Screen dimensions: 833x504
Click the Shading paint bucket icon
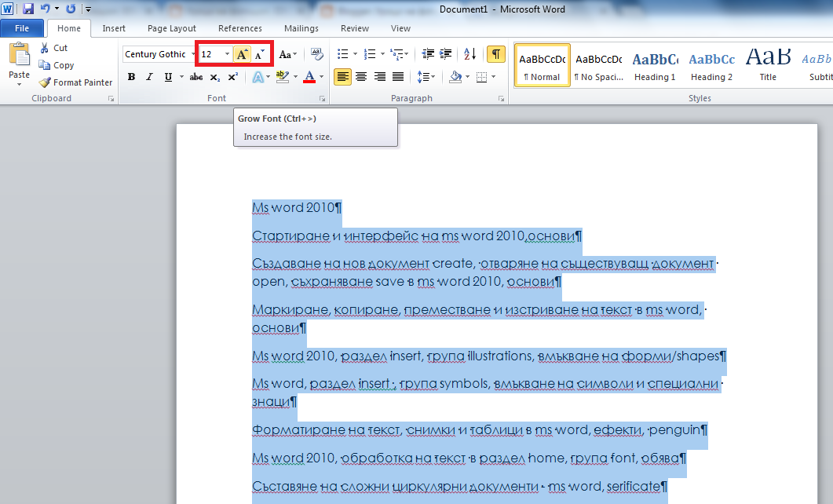455,78
